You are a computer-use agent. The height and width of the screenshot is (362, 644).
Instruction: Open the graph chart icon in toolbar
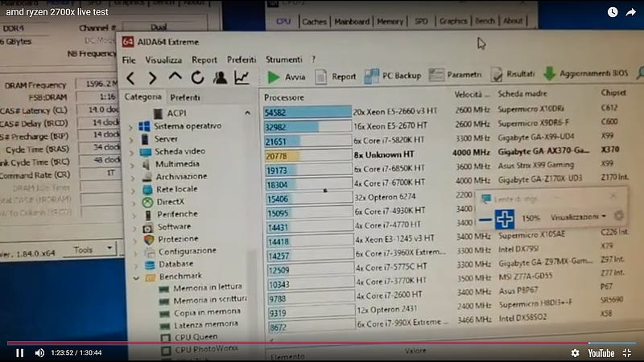(242, 76)
